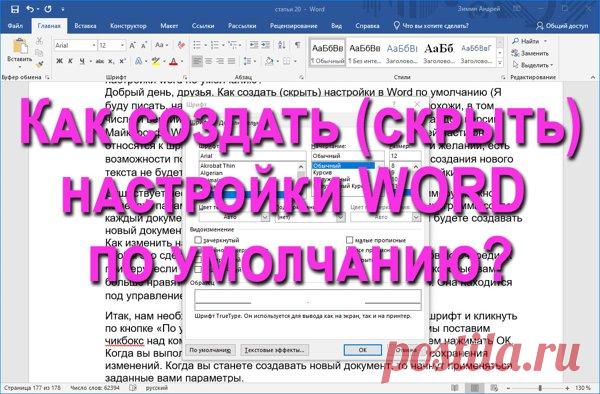600x394 pixels.
Task: Switch to Read Mode view in status bar
Action: 455,388
